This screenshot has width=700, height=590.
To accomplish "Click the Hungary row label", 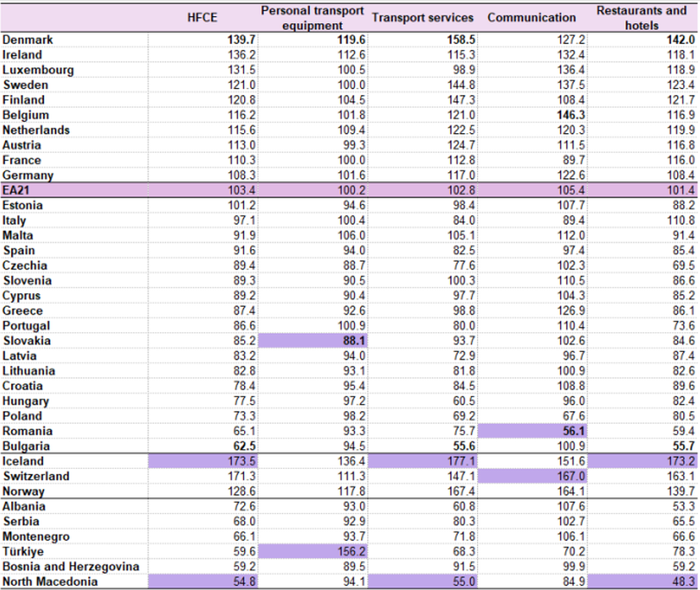I will click(26, 401).
